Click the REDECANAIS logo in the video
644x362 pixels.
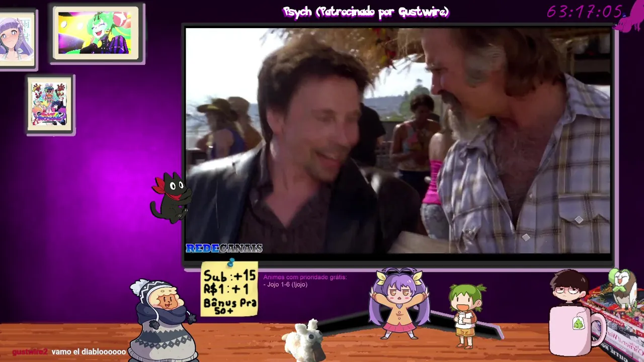coord(224,248)
